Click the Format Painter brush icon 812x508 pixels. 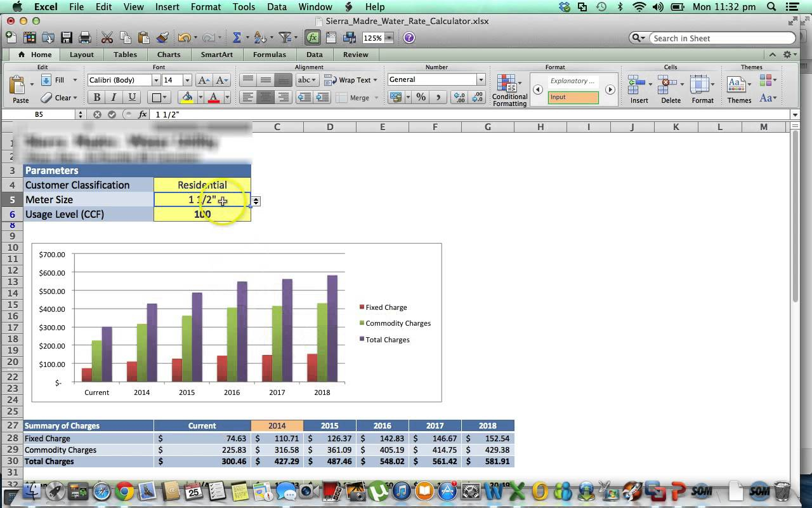pos(162,37)
